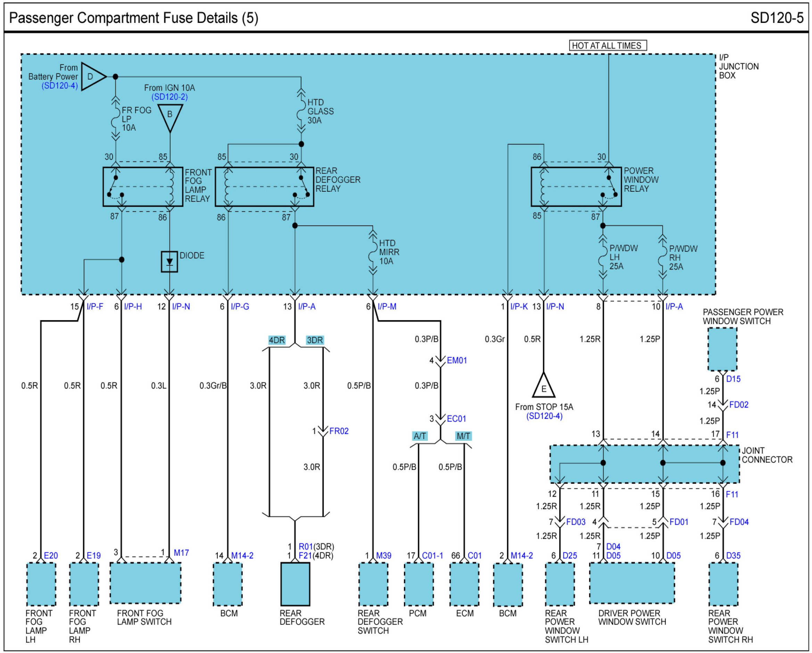Click the EM01 connector label
This screenshot has width=812, height=653.
pyautogui.click(x=456, y=361)
